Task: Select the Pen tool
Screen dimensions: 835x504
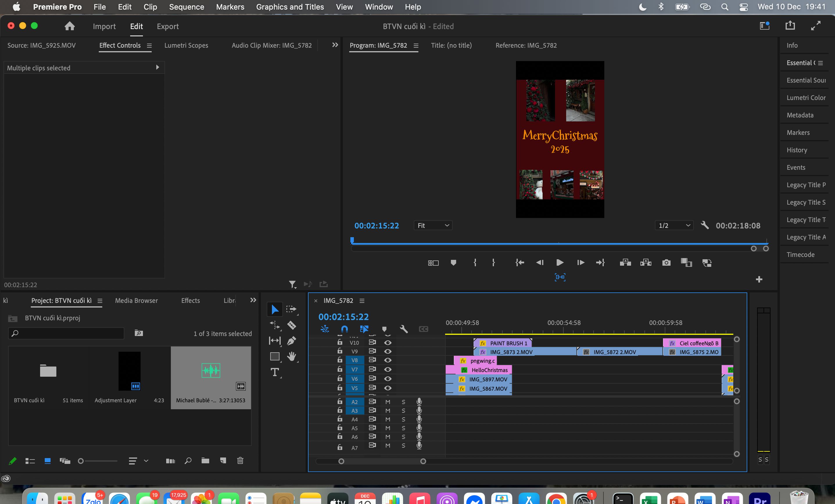Action: 291,341
